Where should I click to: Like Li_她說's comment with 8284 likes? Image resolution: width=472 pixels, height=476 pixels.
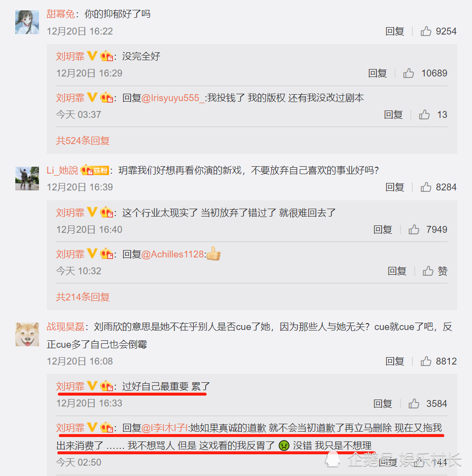coord(426,187)
